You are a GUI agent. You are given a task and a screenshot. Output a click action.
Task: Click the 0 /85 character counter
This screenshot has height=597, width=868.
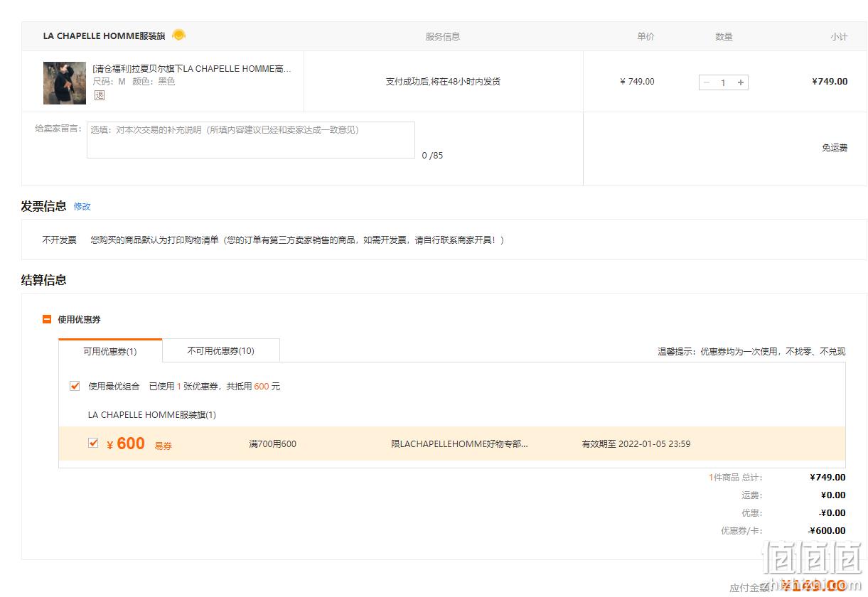[x=432, y=156]
